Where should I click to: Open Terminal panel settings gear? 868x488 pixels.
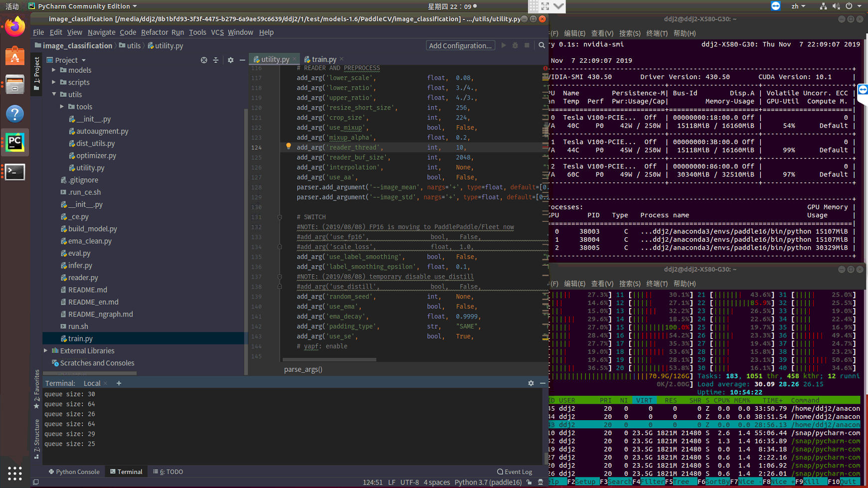531,383
